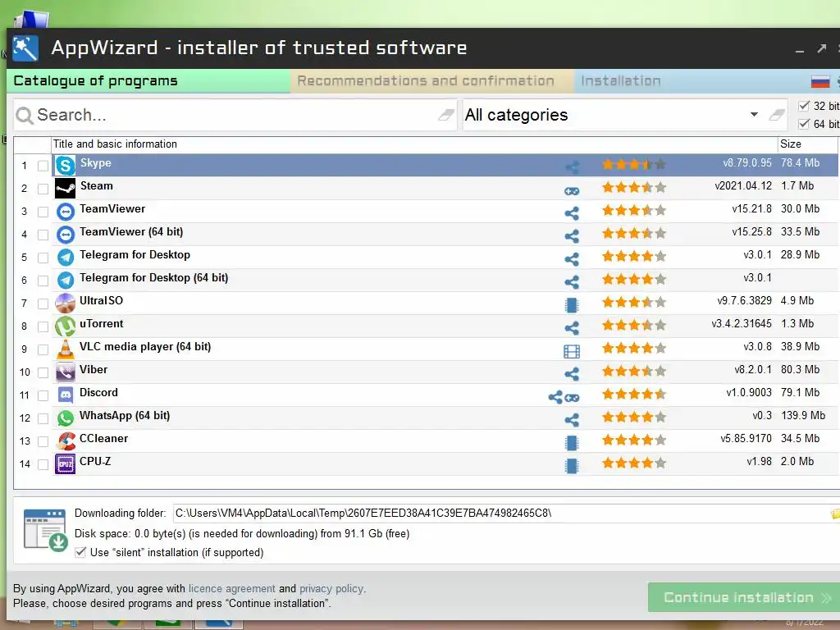Switch language with the Russian flag icon
Viewport: 840px width, 630px height.
820,81
